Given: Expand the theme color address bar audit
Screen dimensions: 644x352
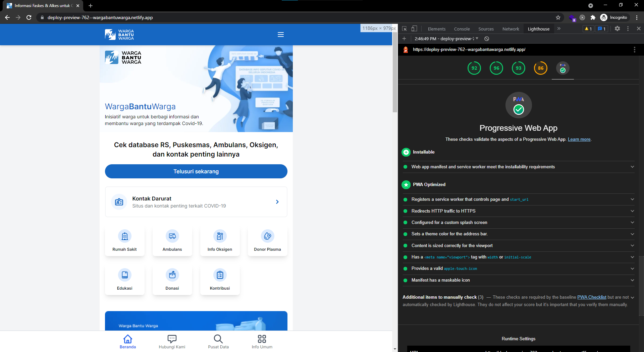Looking at the screenshot, I should 519,234.
